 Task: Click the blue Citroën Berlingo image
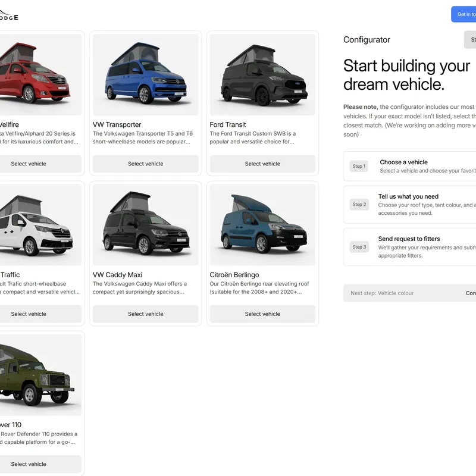coord(262,225)
